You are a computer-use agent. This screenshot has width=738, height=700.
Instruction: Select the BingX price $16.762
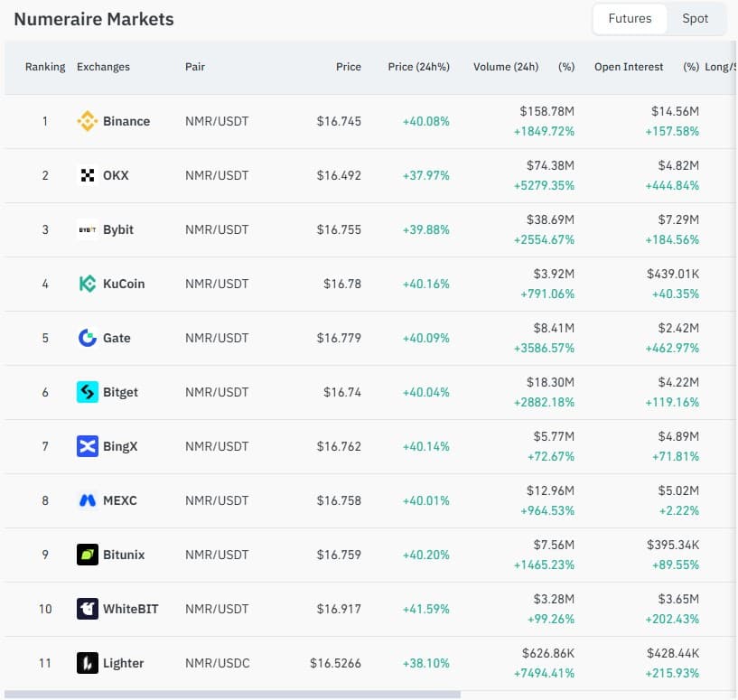tap(339, 446)
